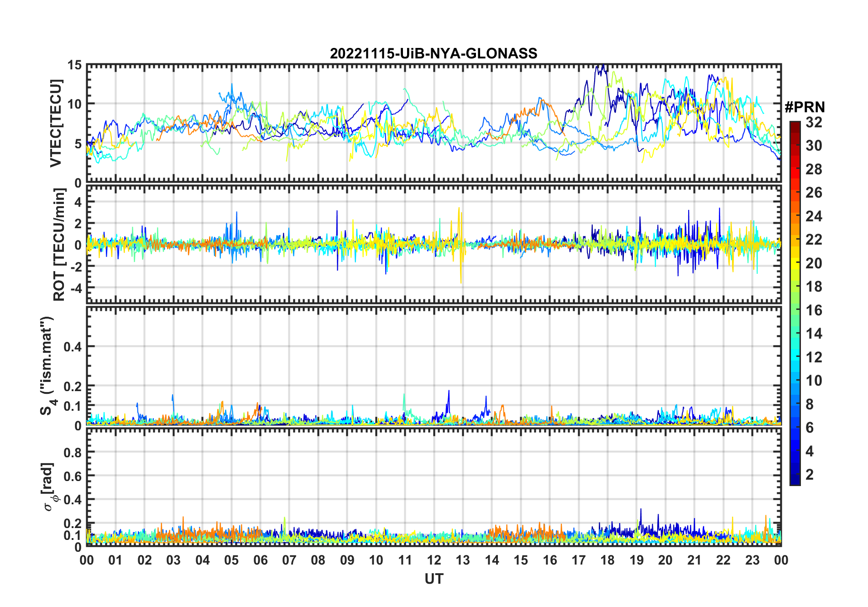Click the colorbar label 24
This screenshot has height=607, width=868.
coord(814,216)
